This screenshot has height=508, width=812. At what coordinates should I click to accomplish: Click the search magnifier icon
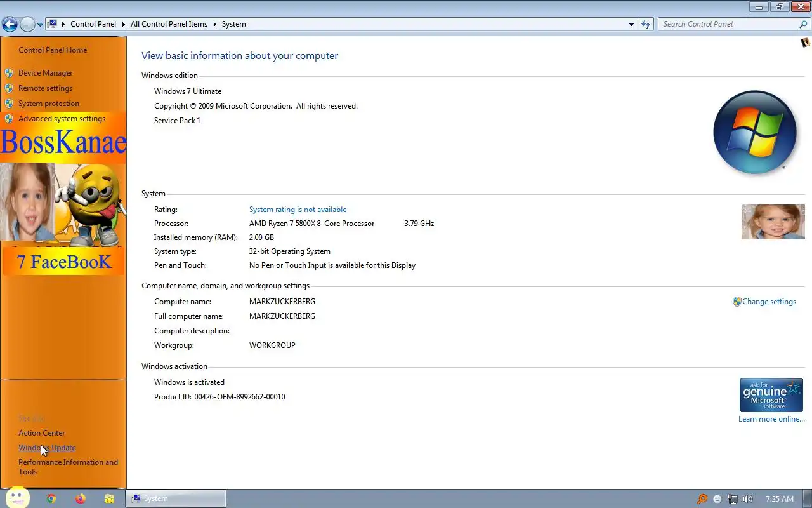click(x=803, y=24)
